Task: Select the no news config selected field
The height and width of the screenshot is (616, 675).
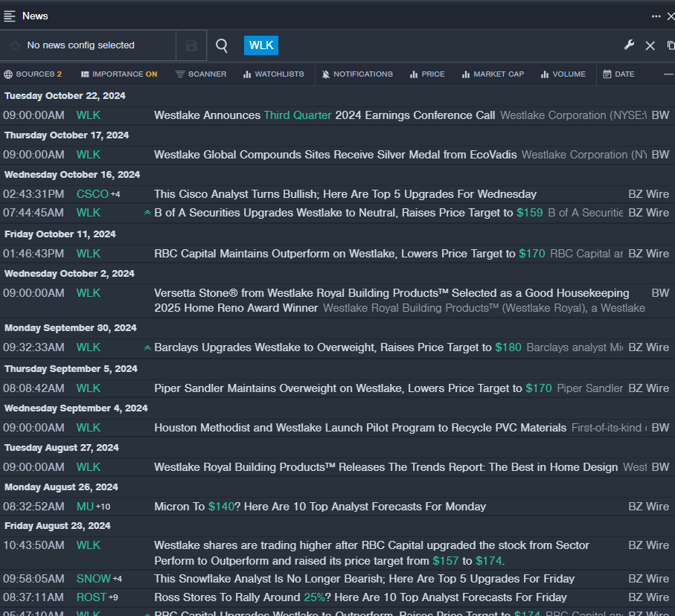Action: (80, 45)
